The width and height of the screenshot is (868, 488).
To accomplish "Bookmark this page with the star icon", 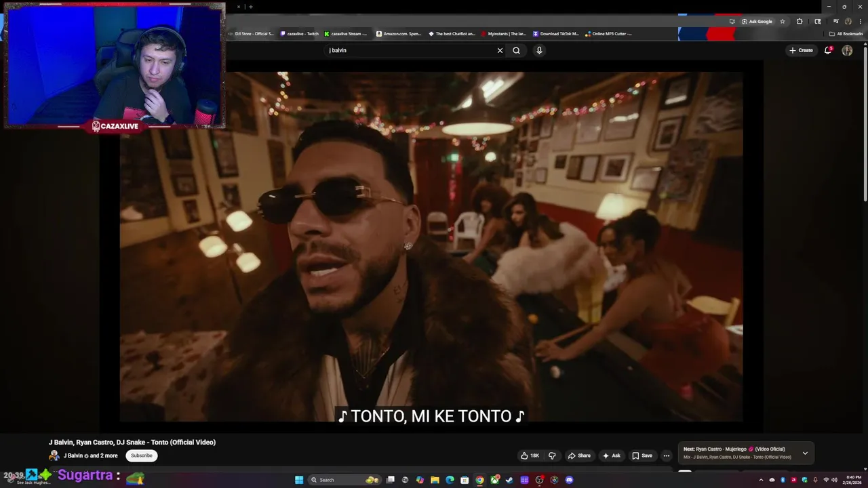I will click(783, 22).
